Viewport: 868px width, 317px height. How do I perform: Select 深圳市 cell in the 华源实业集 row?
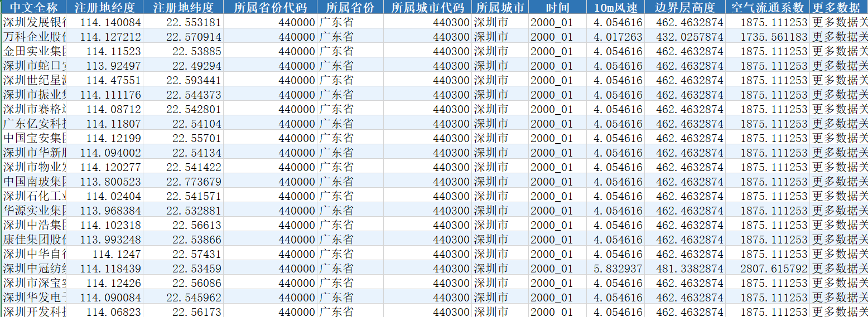tap(500, 211)
